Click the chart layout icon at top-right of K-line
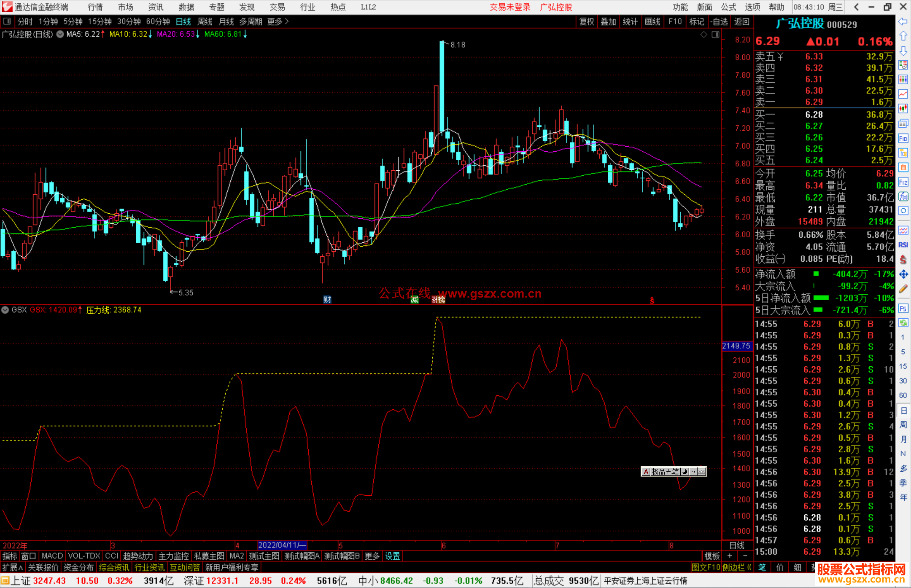The width and height of the screenshot is (911, 588). click(715, 35)
